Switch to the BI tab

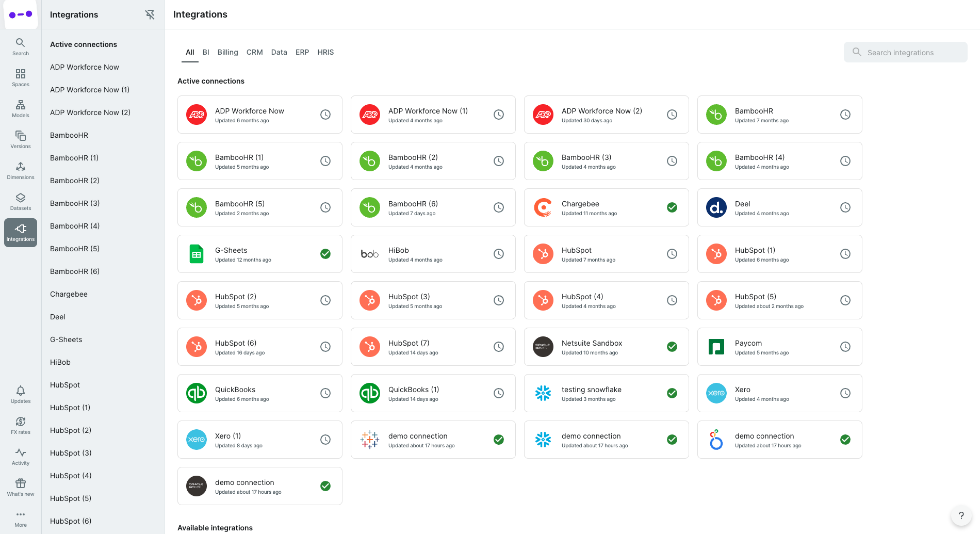tap(206, 52)
